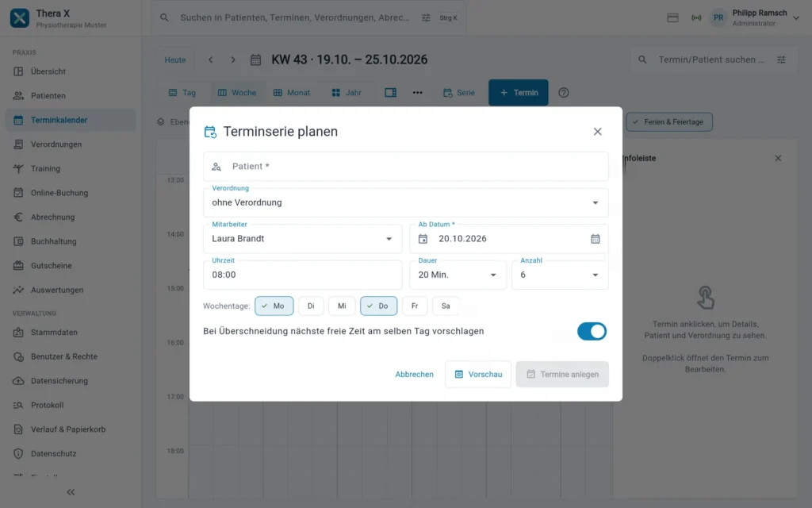812x508 pixels.
Task: Open Abrechnung in the sidebar
Action: coord(71,217)
